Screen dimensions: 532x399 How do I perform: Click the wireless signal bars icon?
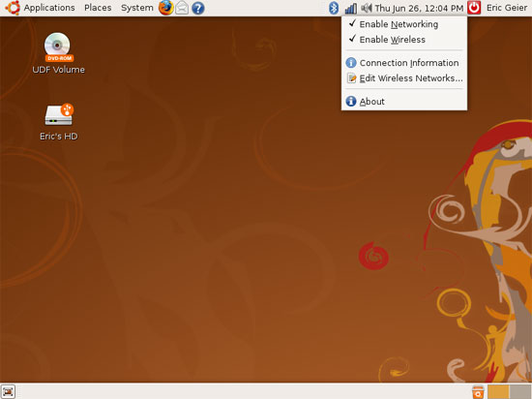pos(350,8)
